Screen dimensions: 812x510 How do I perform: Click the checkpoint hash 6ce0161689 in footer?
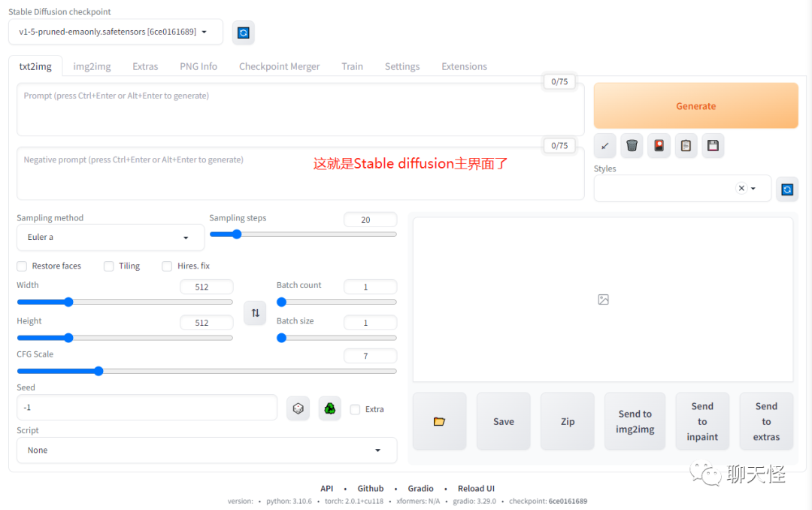pos(568,501)
